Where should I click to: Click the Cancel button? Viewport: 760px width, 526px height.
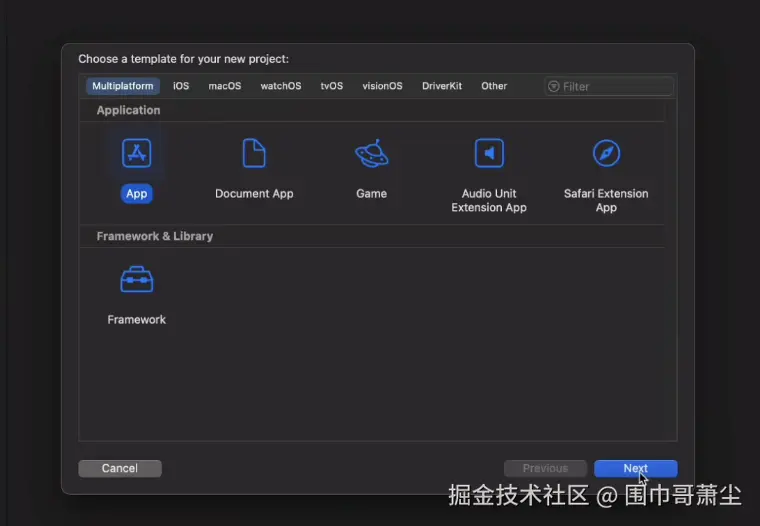click(x=120, y=468)
